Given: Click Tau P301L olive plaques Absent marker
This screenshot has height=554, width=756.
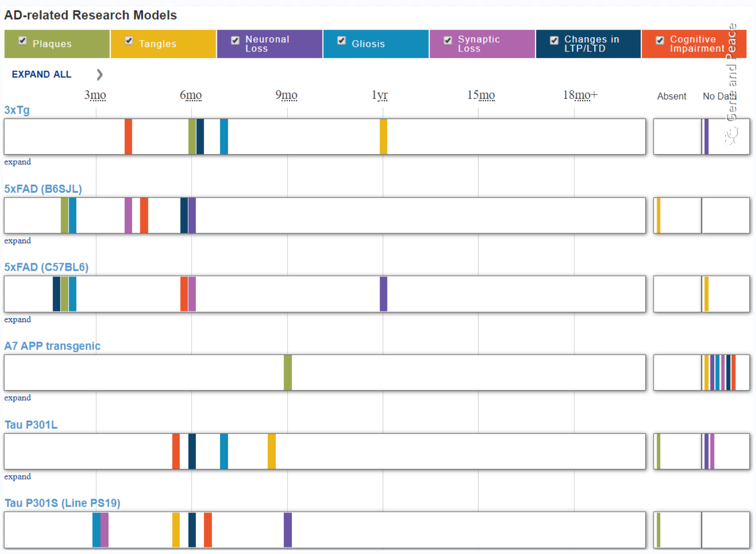Looking at the screenshot, I should click(x=658, y=451).
